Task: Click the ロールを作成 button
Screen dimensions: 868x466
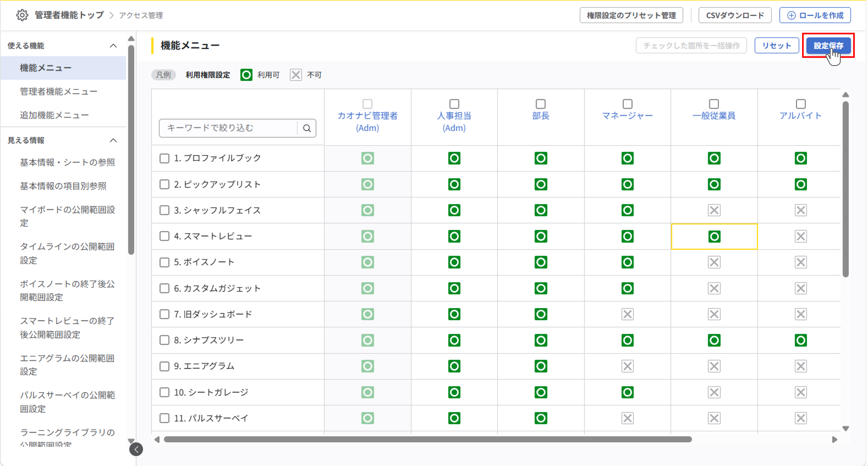Action: [x=815, y=16]
